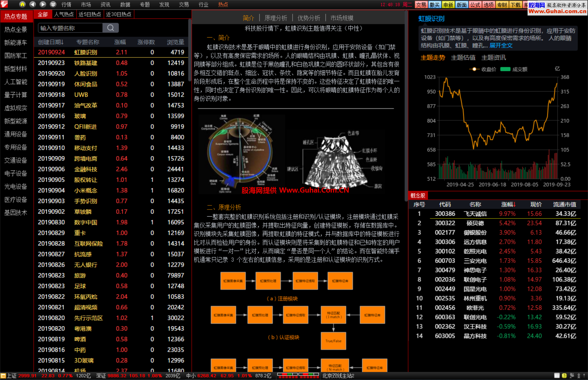This screenshot has height=380, width=588.
Task: Click the article pane vertical scrollbar
Action: [x=406, y=106]
